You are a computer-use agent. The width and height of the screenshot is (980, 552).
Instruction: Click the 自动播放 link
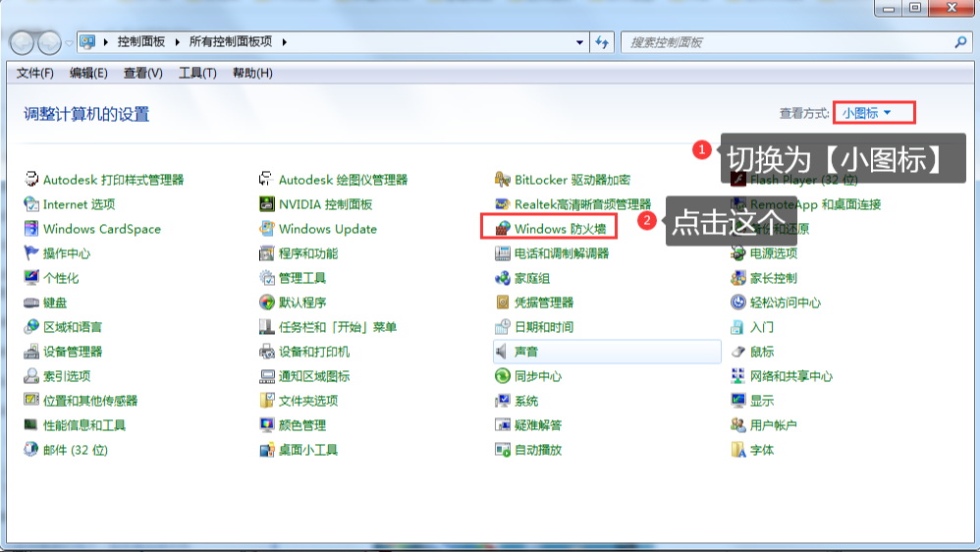(537, 450)
